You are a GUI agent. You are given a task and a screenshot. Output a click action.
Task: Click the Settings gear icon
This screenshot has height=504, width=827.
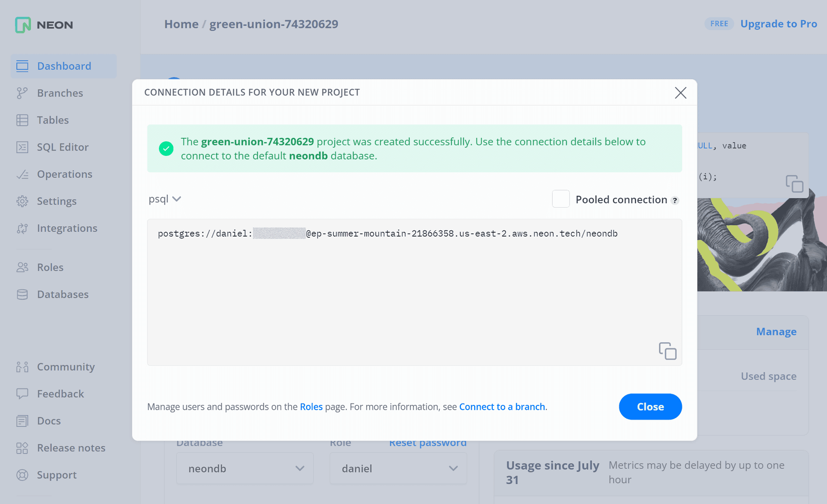click(x=22, y=201)
